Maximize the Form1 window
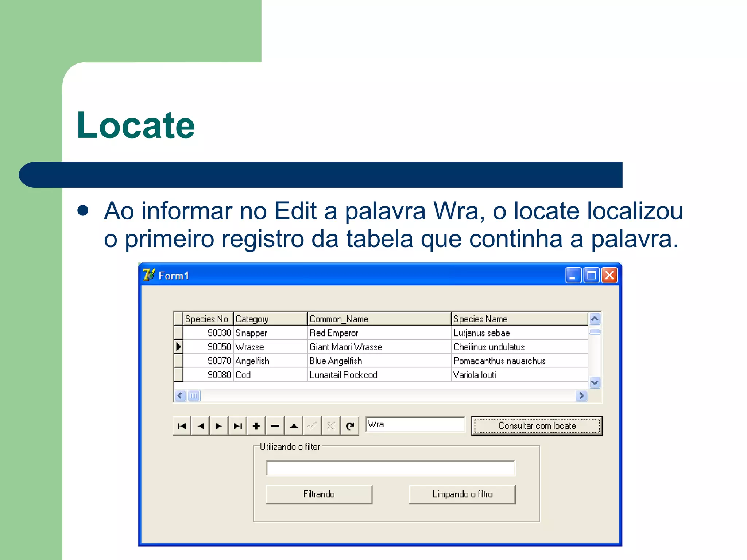The image size is (747, 560). pyautogui.click(x=591, y=275)
